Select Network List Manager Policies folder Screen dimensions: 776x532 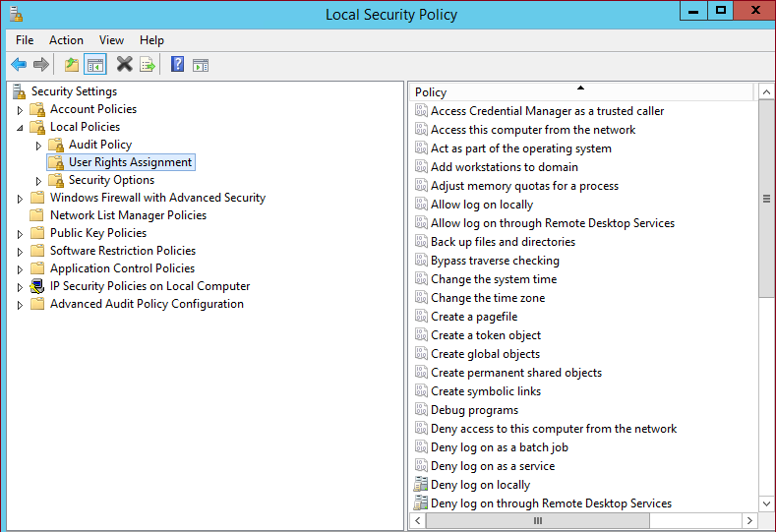128,215
